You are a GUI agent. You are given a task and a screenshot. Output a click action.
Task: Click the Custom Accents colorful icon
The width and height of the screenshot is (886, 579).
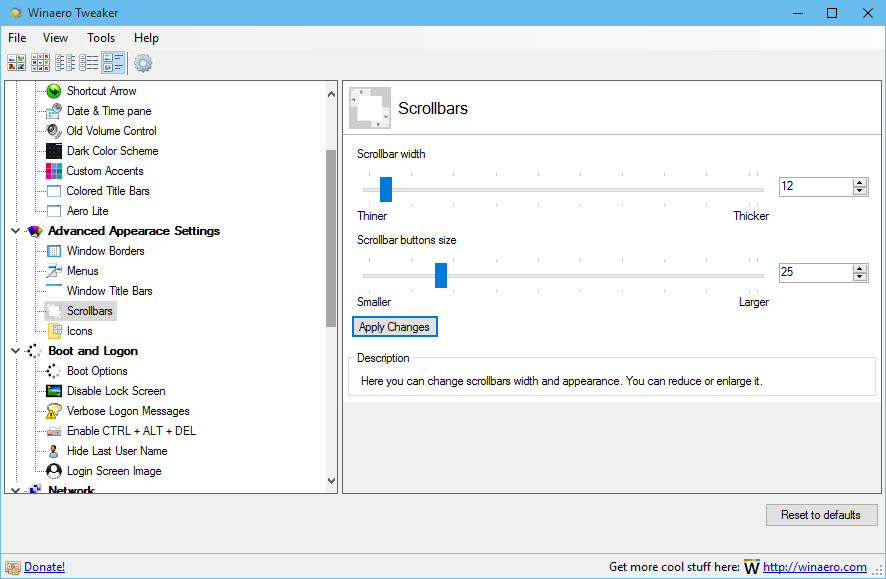[54, 171]
